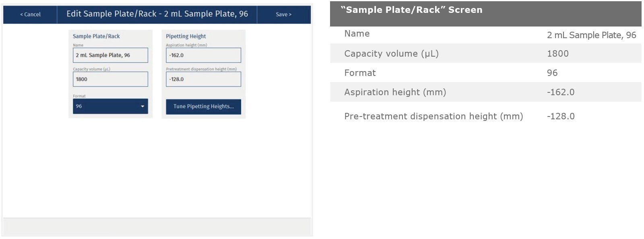Click the Cancel button in header
This screenshot has height=239, width=644.
[x=30, y=14]
